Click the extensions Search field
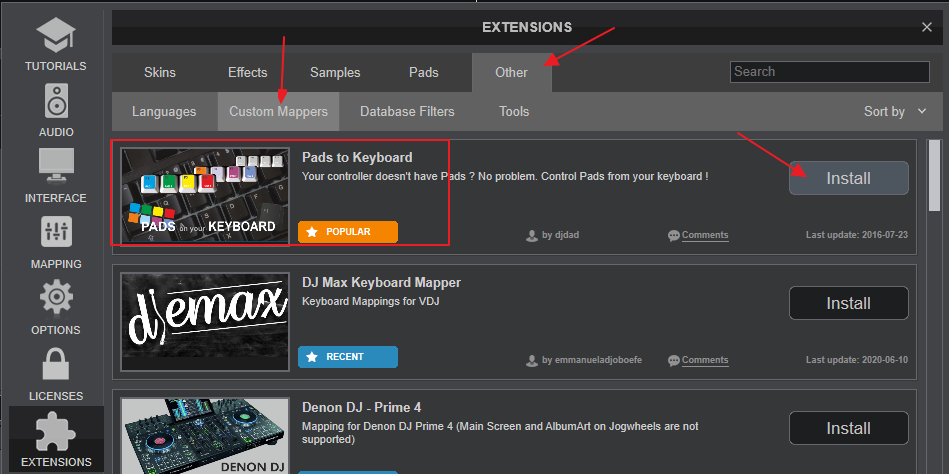Image resolution: width=949 pixels, height=474 pixels. [830, 71]
